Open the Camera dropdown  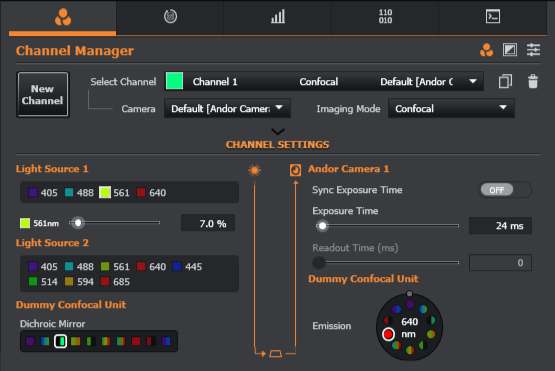point(227,108)
